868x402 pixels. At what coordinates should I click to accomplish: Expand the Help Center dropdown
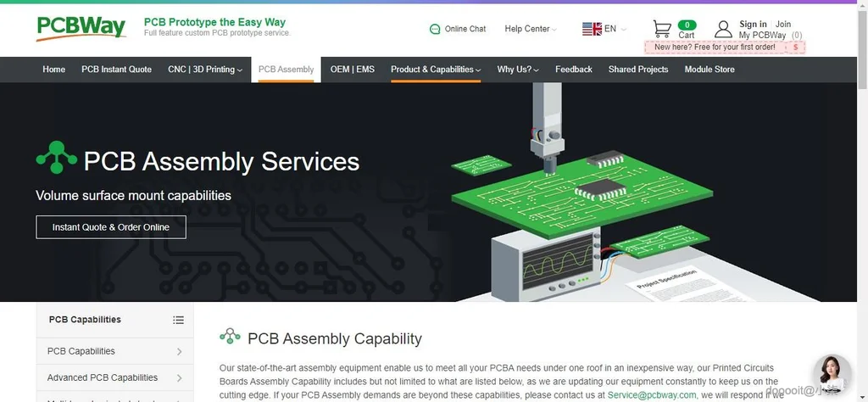(x=531, y=29)
